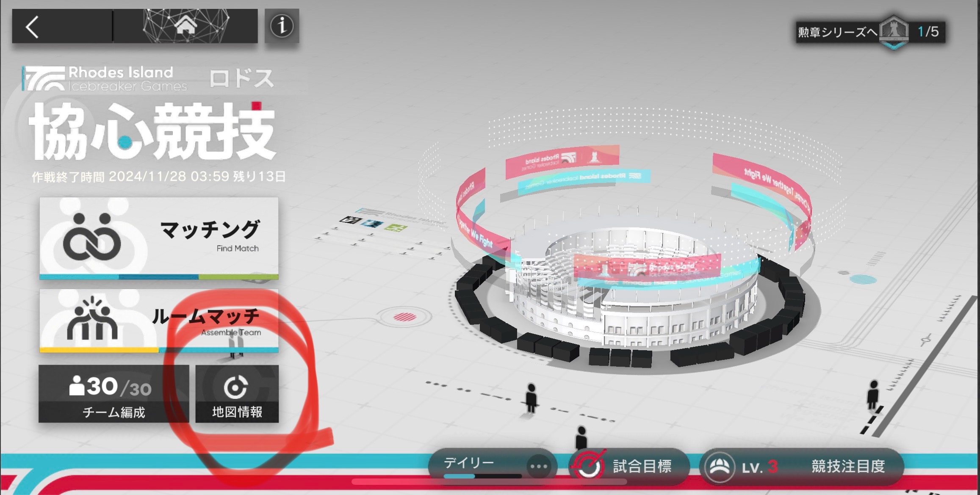980x495 pixels.
Task: Tap the 競技注目度 level emblem icon
Action: pyautogui.click(x=720, y=467)
